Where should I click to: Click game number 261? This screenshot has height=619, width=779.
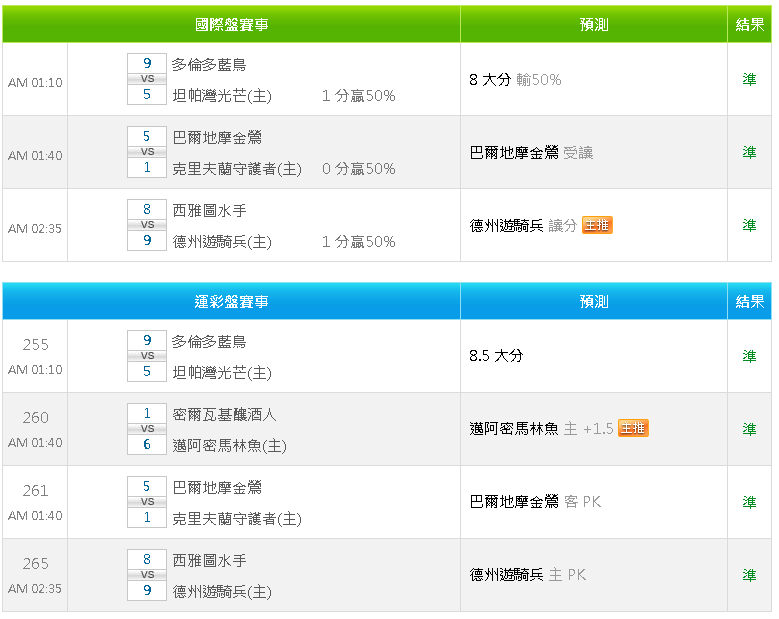click(36, 490)
